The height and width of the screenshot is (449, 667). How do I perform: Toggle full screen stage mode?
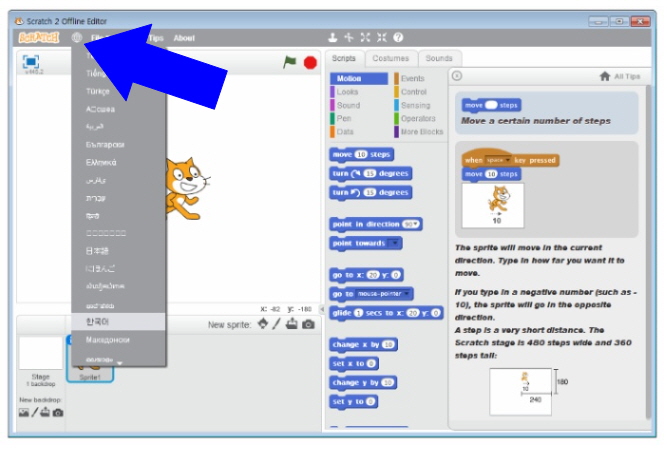31,62
